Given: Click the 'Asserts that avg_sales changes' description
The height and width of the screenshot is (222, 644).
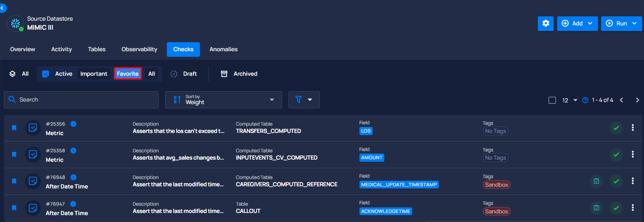Looking at the screenshot, I should tap(178, 157).
